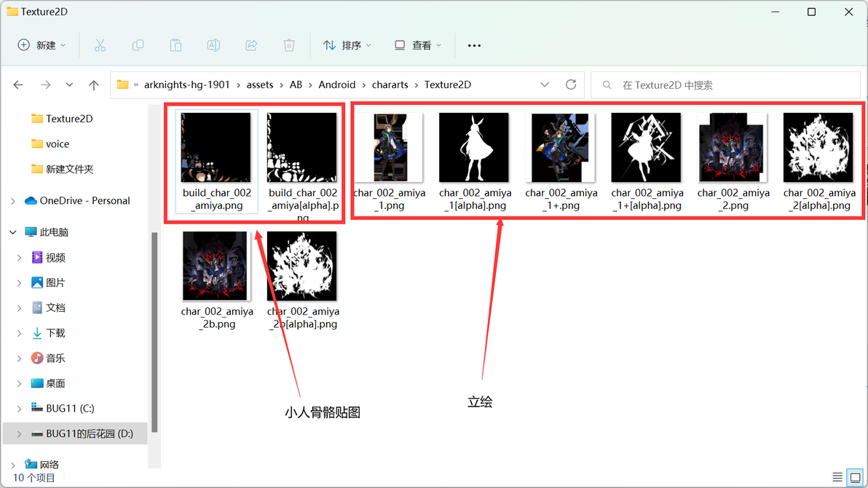Expand the OneDrive - Personal tree node
This screenshot has height=488, width=868.
click(x=12, y=200)
